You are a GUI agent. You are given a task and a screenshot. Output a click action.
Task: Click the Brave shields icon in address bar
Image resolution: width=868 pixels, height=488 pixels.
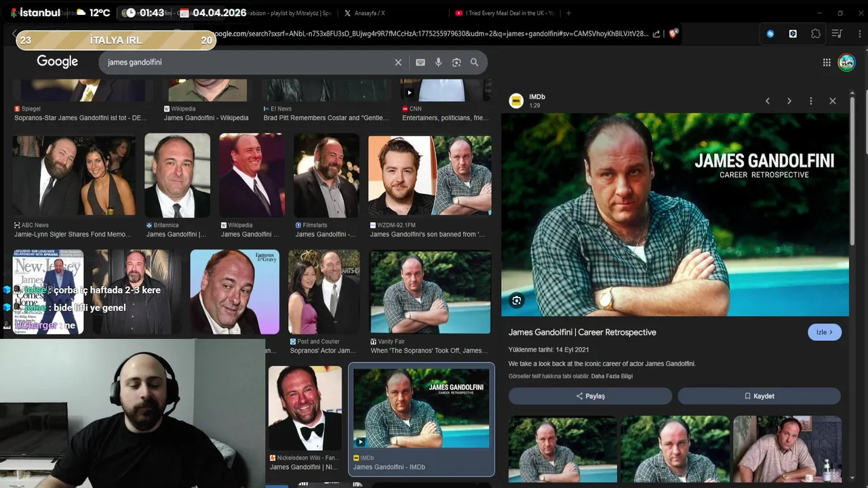[x=673, y=33]
